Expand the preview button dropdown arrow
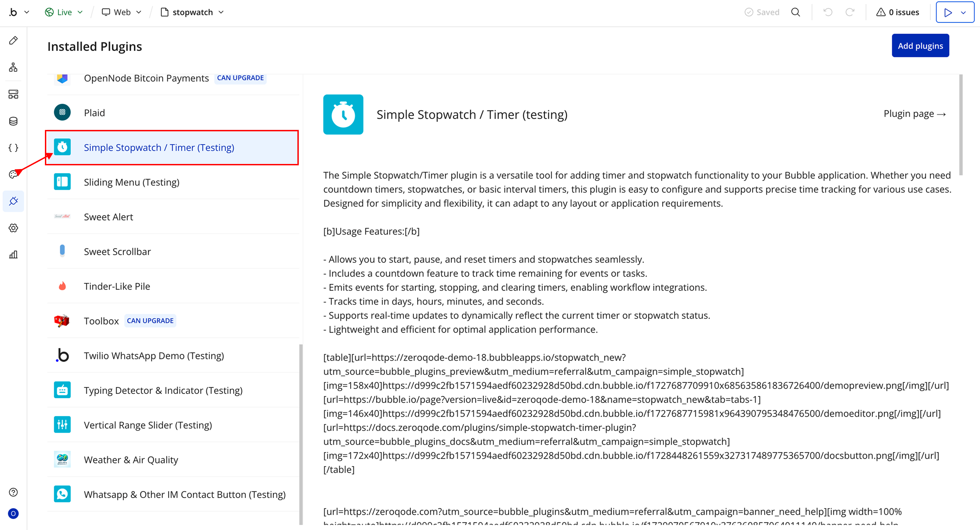 pyautogui.click(x=964, y=12)
